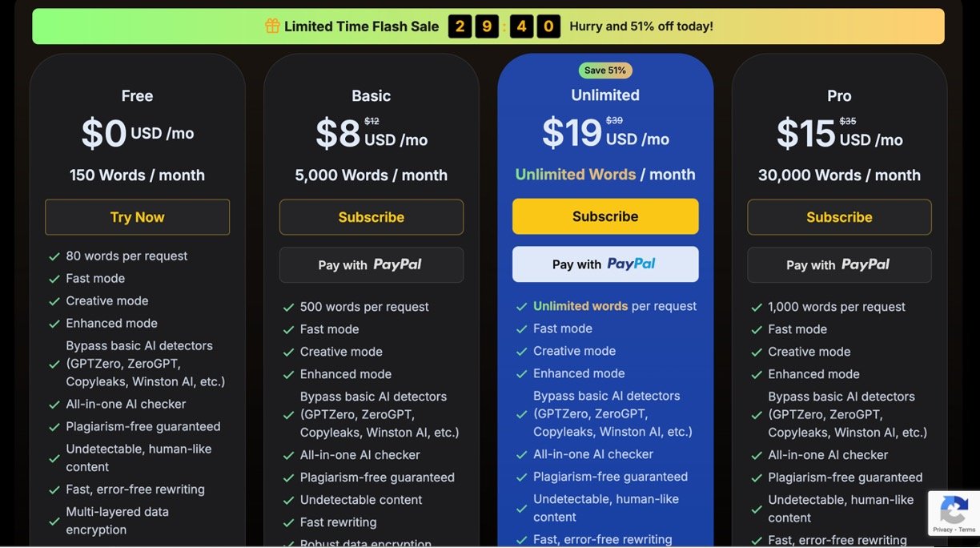Image resolution: width=980 pixels, height=548 pixels.
Task: Click checkmark next to "Multi-layered data encryption"
Action: (x=54, y=521)
